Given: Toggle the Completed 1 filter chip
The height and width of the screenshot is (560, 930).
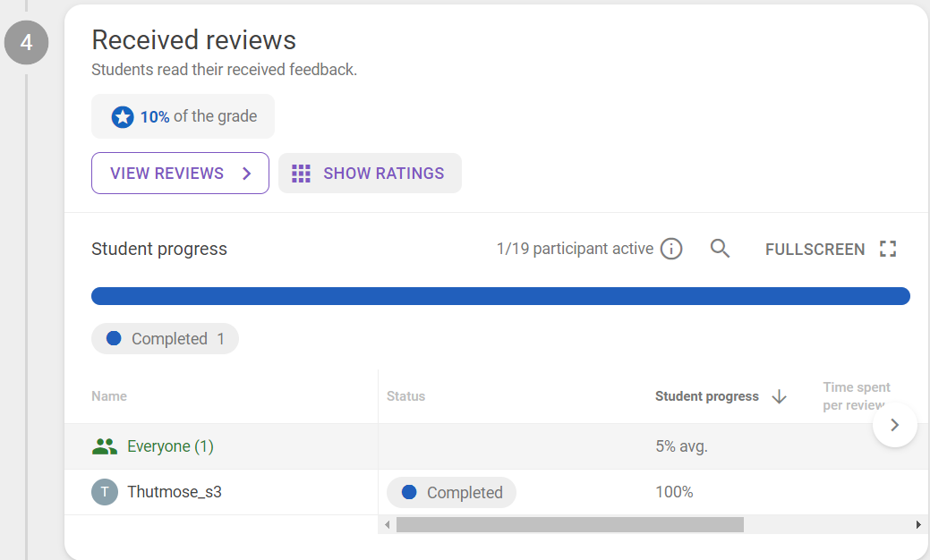Looking at the screenshot, I should coord(166,339).
